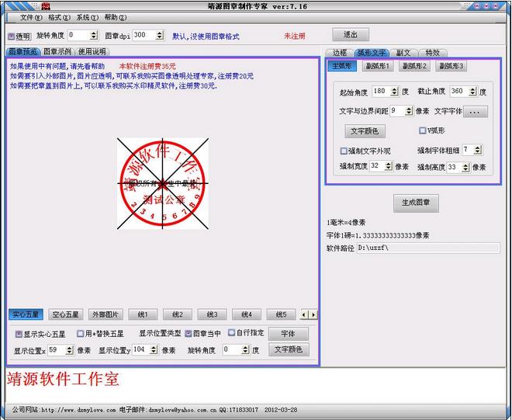Enable 强制文字外观 checkbox

344,151
